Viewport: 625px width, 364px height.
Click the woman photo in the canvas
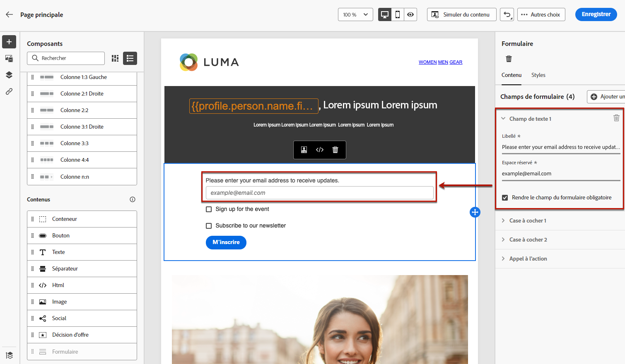click(320, 319)
